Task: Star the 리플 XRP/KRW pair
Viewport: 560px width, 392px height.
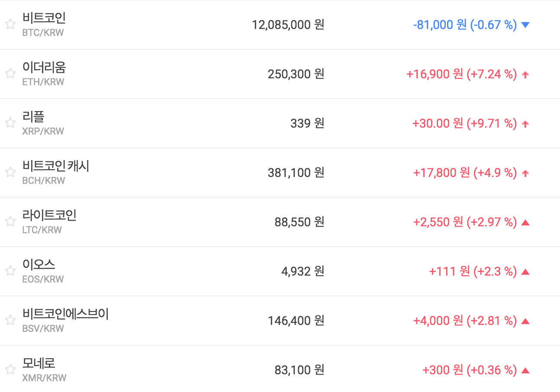Action: point(10,123)
